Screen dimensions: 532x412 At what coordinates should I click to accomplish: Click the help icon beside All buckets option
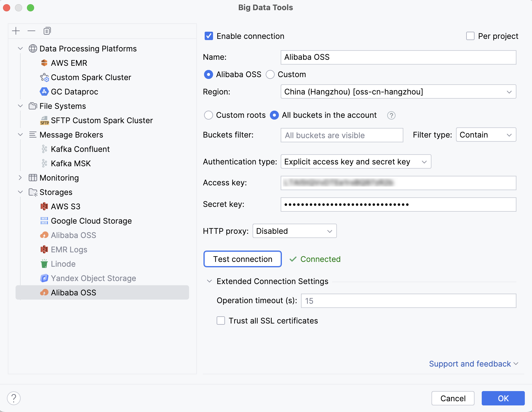click(391, 115)
